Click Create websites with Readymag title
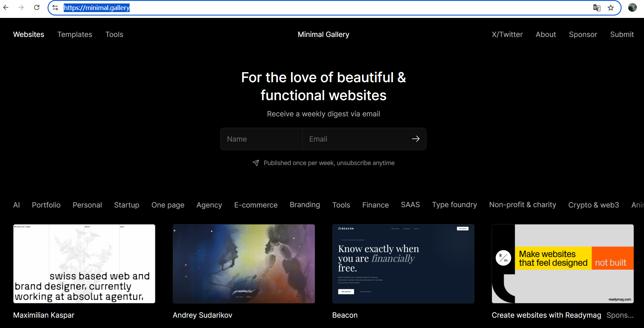 click(546, 315)
